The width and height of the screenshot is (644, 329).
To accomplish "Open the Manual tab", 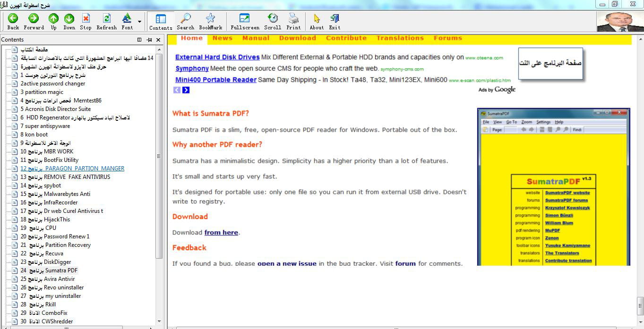I will (x=256, y=38).
